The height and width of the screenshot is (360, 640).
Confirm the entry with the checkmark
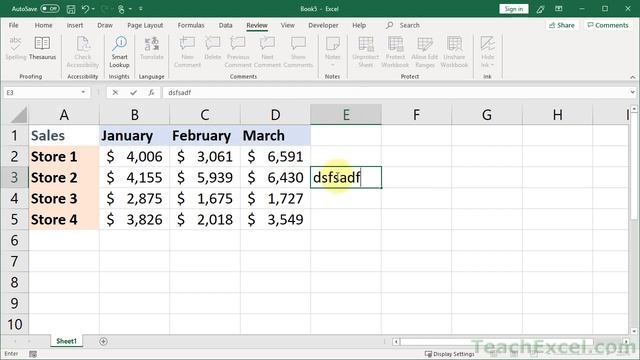[x=133, y=93]
